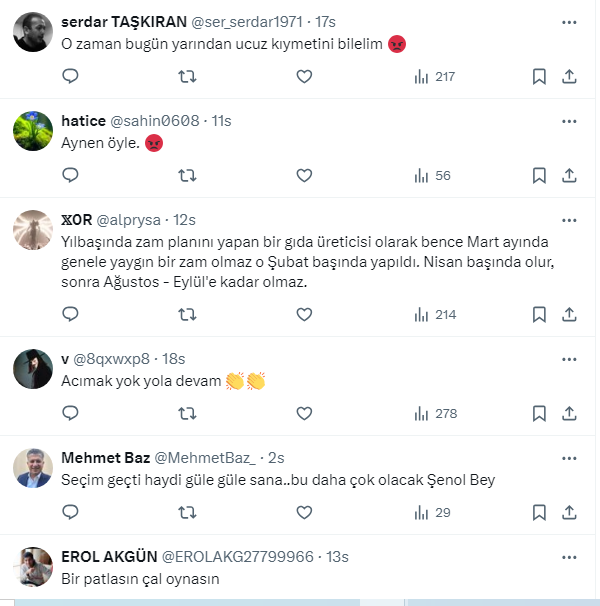This screenshot has height=606, width=600.
Task: Retweet hatice's "Aynen öyle" tweet
Action: point(186,175)
